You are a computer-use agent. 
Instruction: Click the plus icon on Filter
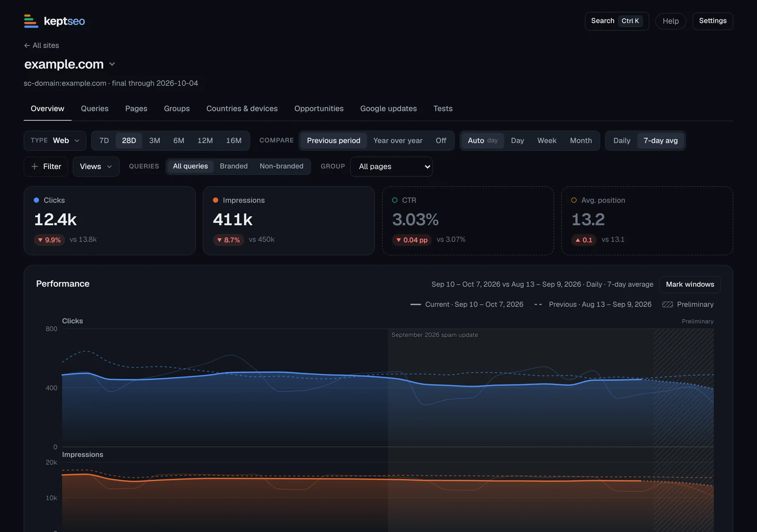(35, 166)
